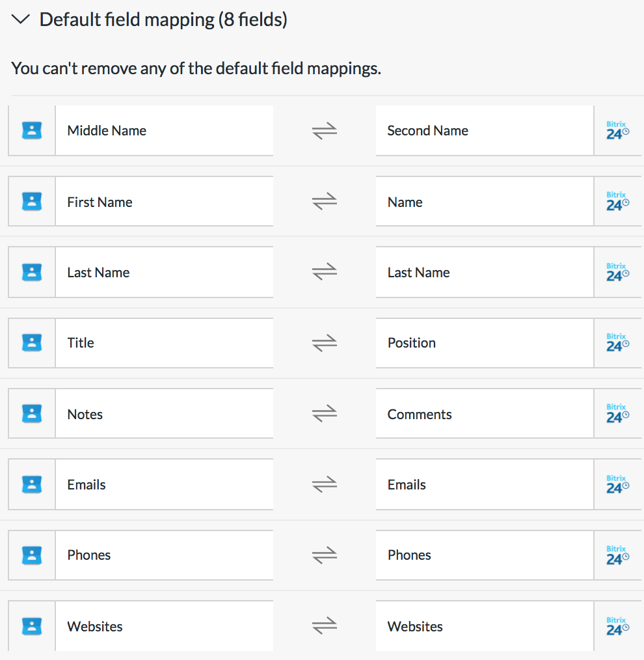Click the sync arrows between First Name and Name
Viewport: 644px width, 660px height.
click(325, 201)
